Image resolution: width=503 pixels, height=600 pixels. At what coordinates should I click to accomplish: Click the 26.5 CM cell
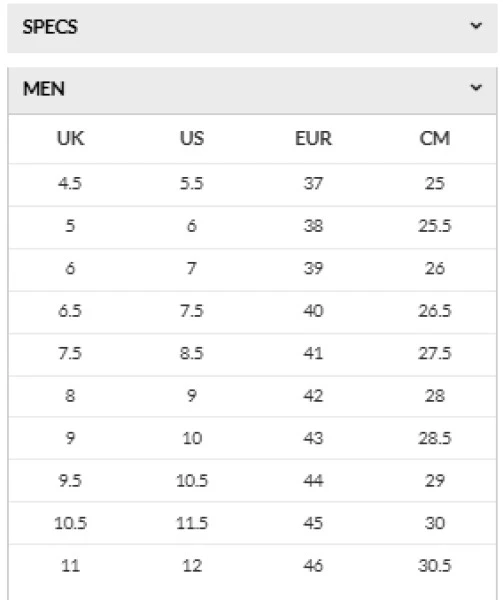pos(435,311)
